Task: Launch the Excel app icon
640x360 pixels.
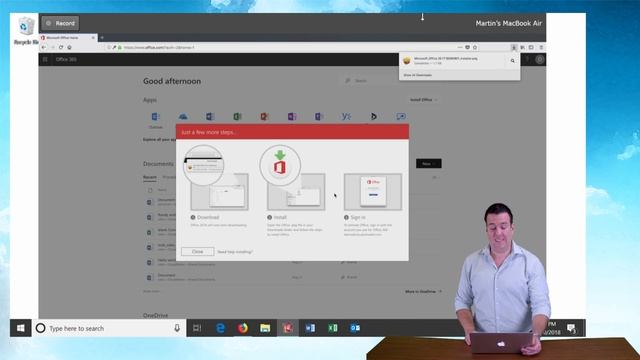Action: (237, 117)
